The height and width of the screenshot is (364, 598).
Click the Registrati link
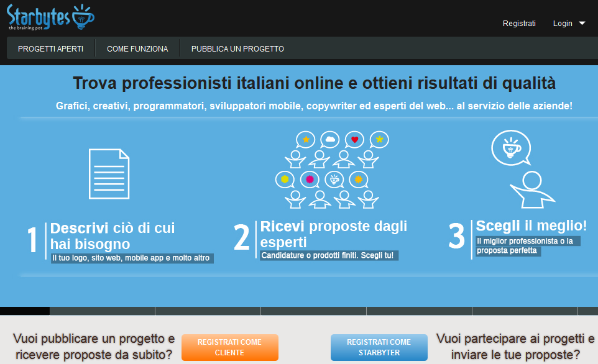point(518,23)
